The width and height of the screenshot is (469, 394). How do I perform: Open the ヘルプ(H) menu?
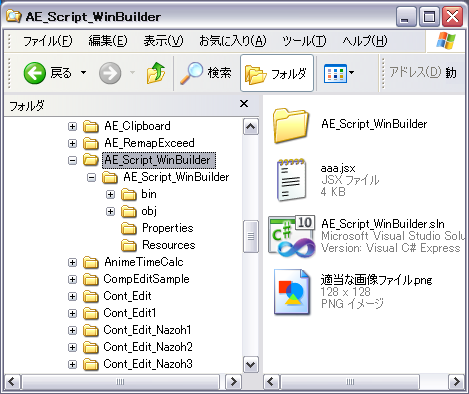(365, 41)
